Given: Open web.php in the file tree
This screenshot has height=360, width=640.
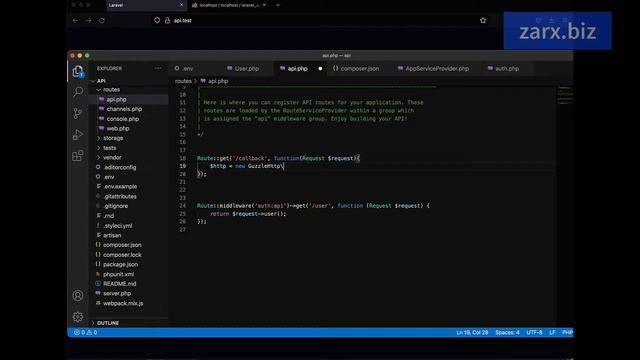Looking at the screenshot, I should pos(118,129).
